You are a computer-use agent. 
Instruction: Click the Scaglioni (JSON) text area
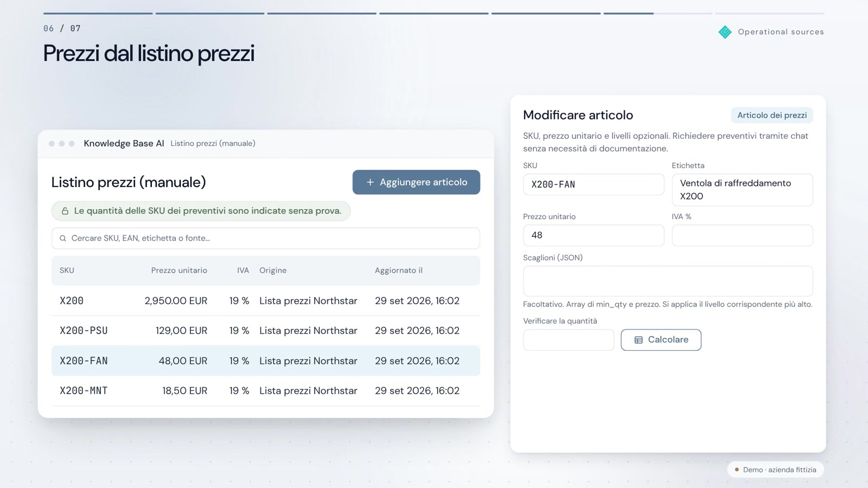[x=668, y=281]
